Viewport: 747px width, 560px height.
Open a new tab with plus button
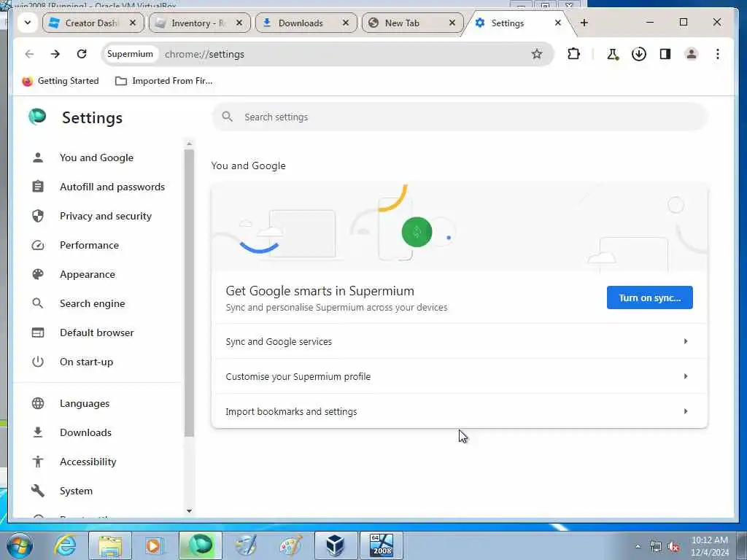coord(584,23)
